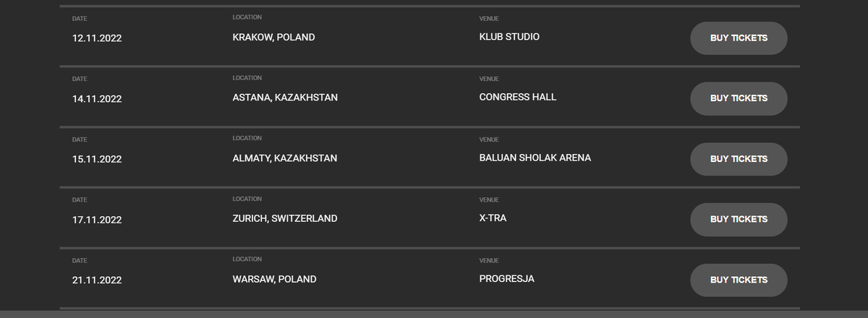
Task: Click the 12.11.2022 date text
Action: coord(97,38)
